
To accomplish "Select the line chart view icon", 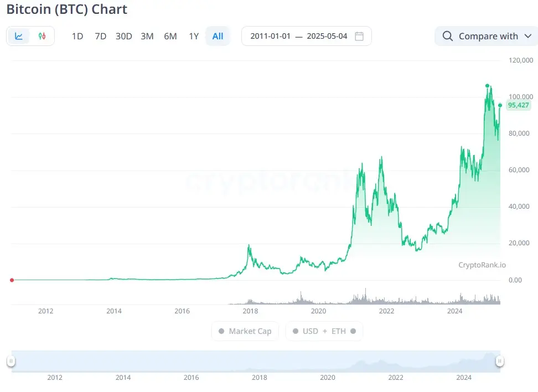I will [x=19, y=36].
